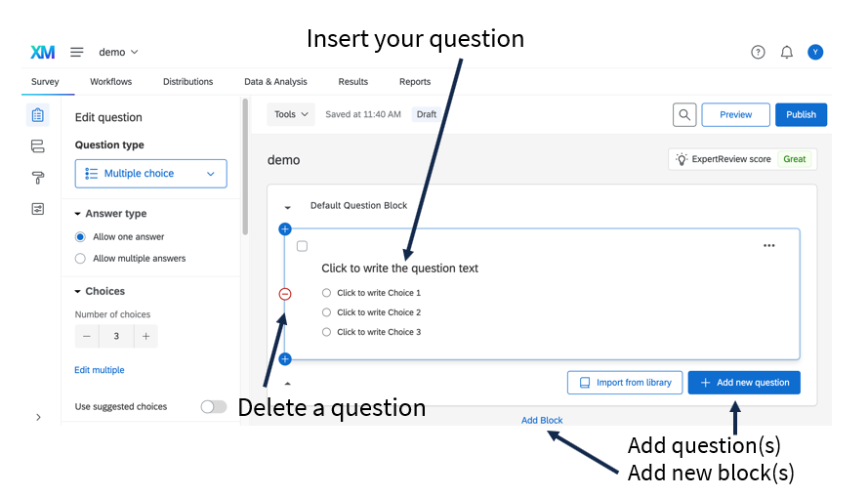Click the Add Block link
The height and width of the screenshot is (496, 868).
click(542, 420)
